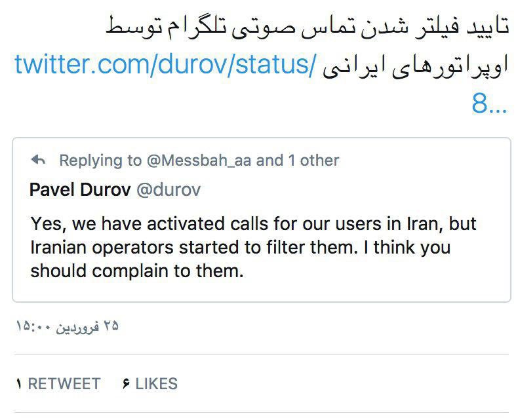Image resolution: width=518 pixels, height=420 pixels.
Task: Click the retweet count number "۱"
Action: [x=19, y=384]
